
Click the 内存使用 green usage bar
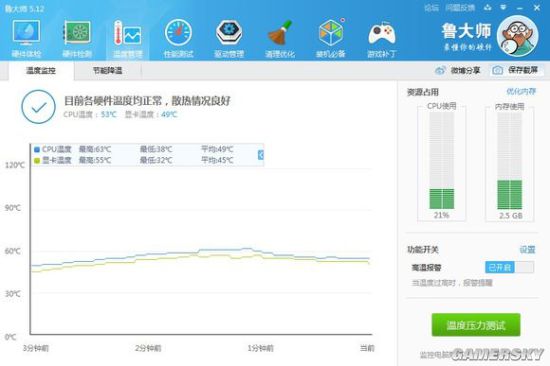point(509,195)
